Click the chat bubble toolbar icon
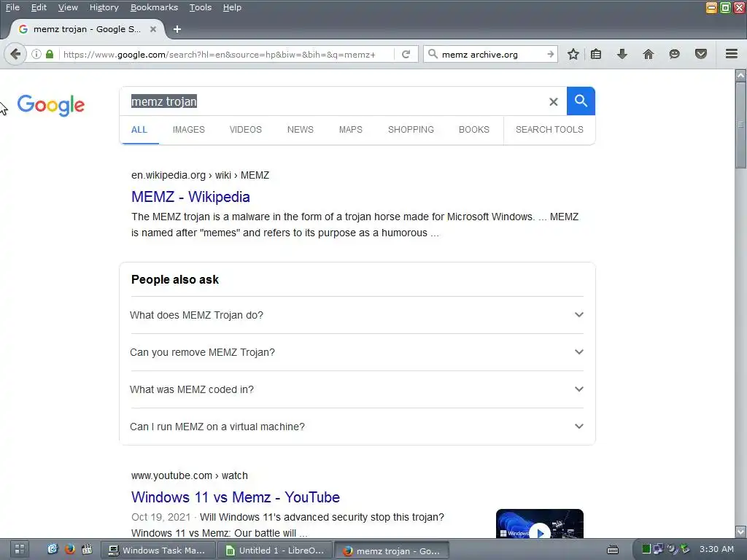The height and width of the screenshot is (560, 747). (x=674, y=54)
